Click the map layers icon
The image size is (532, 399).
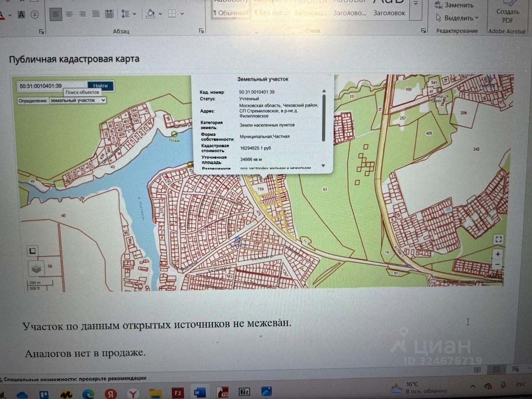pos(37,268)
